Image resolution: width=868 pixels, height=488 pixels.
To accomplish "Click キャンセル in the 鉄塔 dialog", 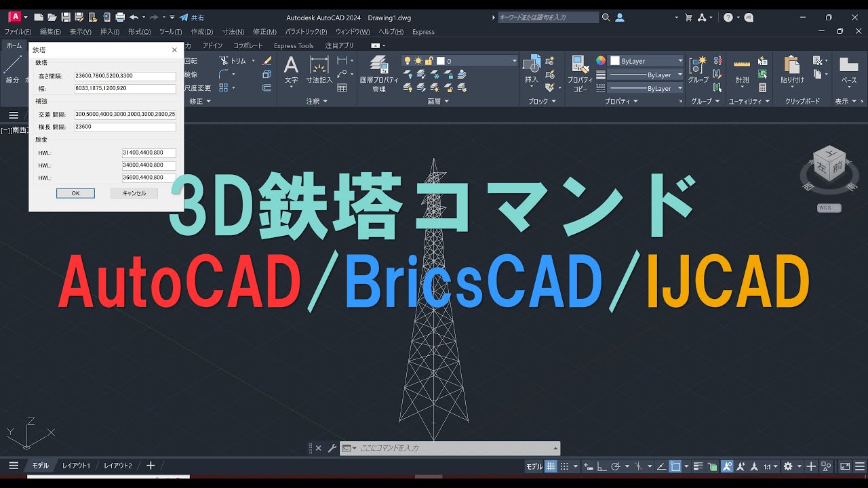I will [134, 193].
